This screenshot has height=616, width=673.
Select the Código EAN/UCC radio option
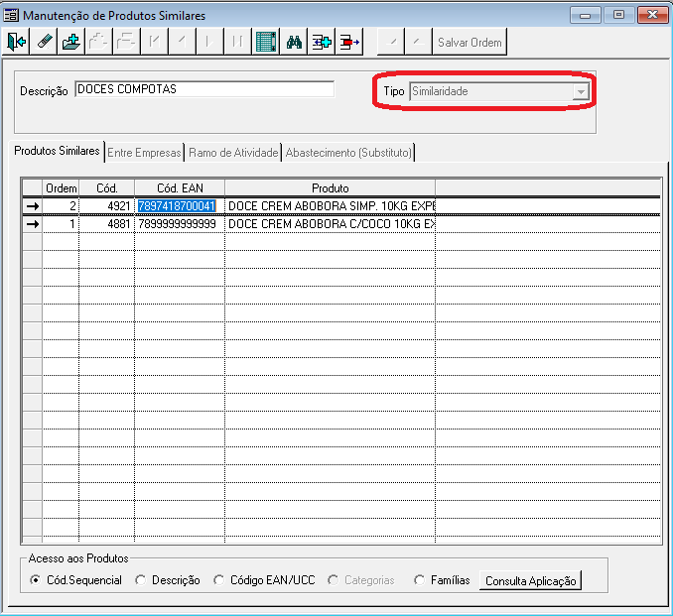click(219, 580)
